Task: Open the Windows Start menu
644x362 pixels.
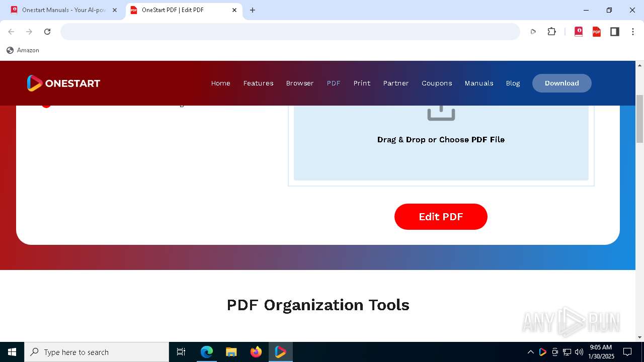Action: click(12, 352)
